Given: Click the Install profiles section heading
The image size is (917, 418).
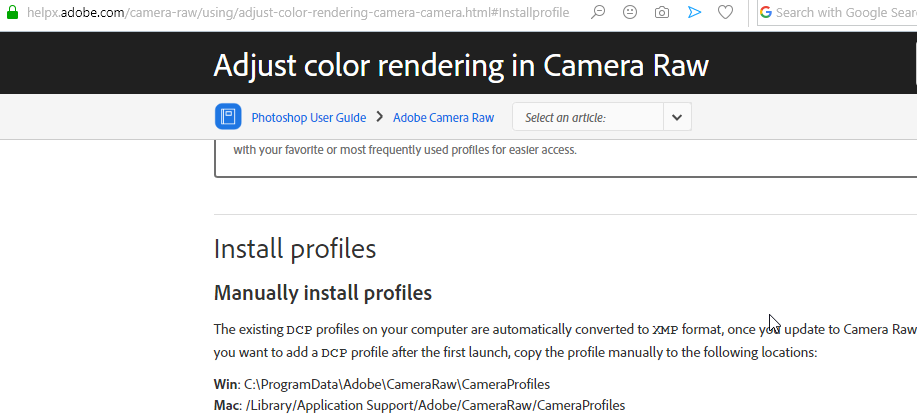Looking at the screenshot, I should pyautogui.click(x=295, y=248).
